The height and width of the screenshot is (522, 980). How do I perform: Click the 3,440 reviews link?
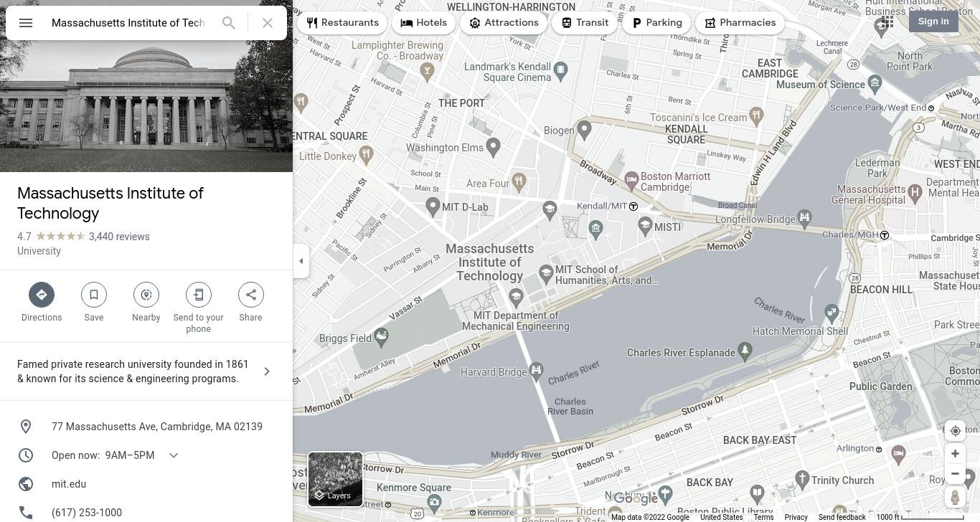pyautogui.click(x=119, y=237)
